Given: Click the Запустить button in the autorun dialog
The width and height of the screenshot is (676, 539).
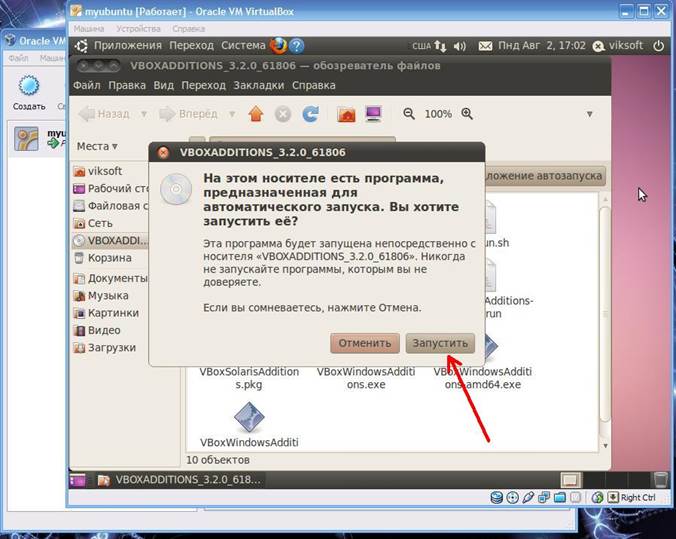Looking at the screenshot, I should [440, 343].
